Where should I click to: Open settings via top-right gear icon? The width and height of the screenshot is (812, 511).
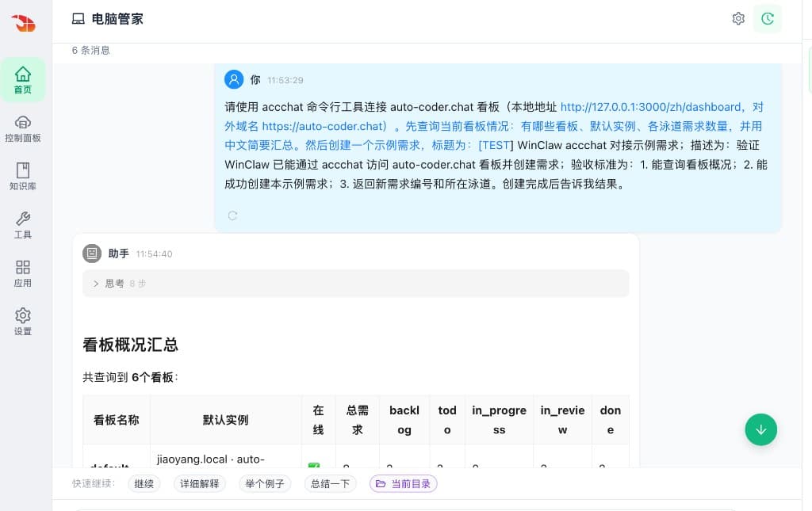point(738,18)
